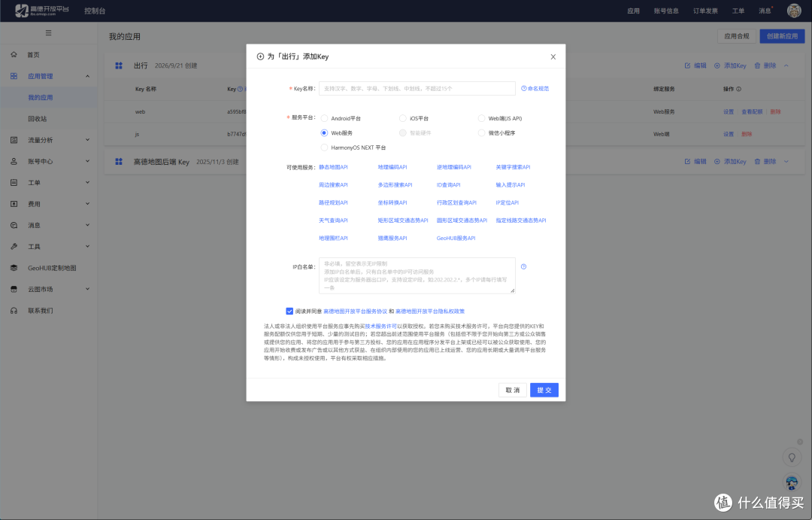The width and height of the screenshot is (812, 520).
Task: Open the 高德地图开放平台隐私权政策 link
Action: click(x=430, y=312)
